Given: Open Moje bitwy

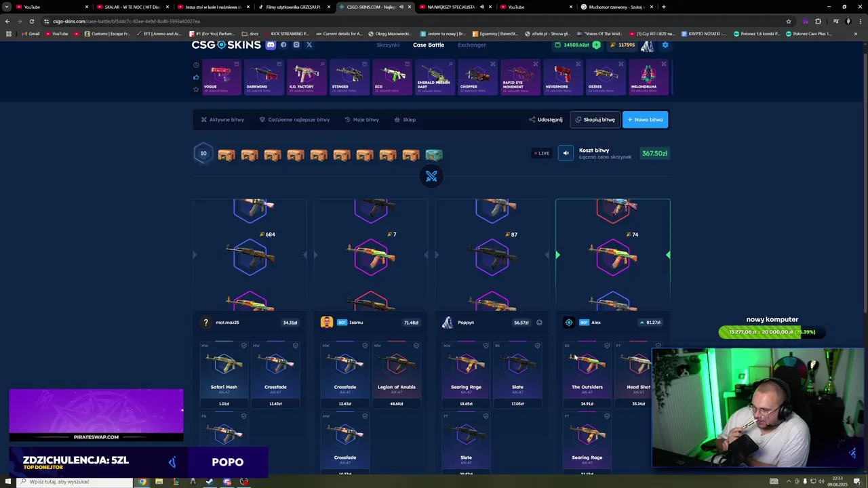Looking at the screenshot, I should 361,119.
